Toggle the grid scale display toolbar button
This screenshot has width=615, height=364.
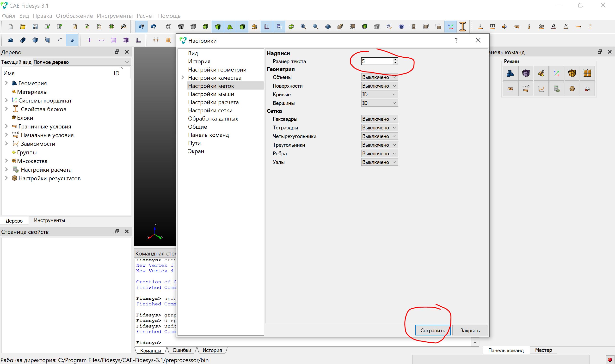[x=266, y=27]
